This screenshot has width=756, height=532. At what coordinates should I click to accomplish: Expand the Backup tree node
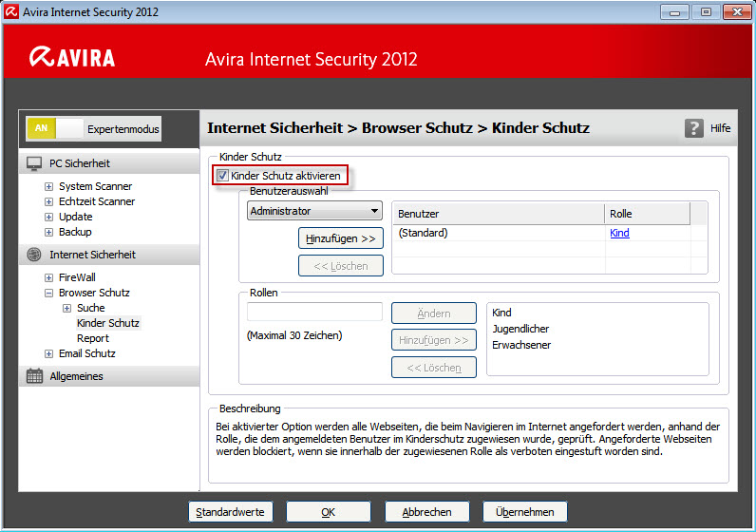pyautogui.click(x=48, y=232)
